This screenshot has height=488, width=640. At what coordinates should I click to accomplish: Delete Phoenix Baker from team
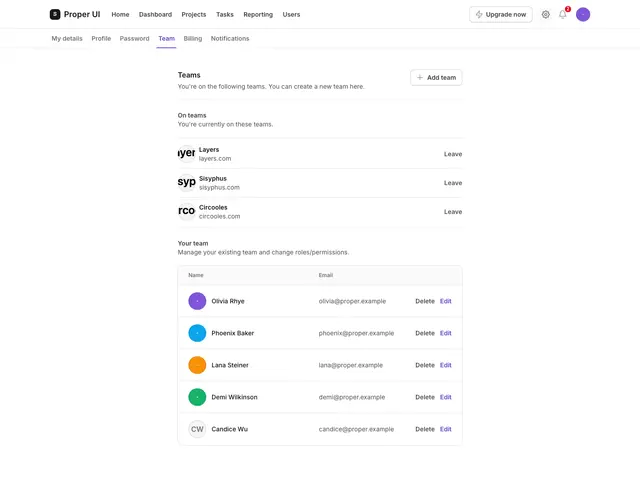pos(425,333)
